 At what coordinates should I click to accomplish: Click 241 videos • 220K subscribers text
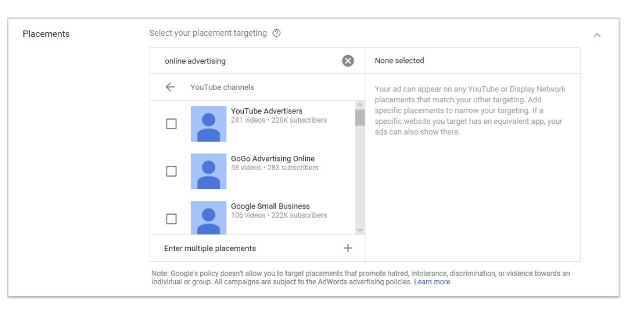(x=279, y=120)
